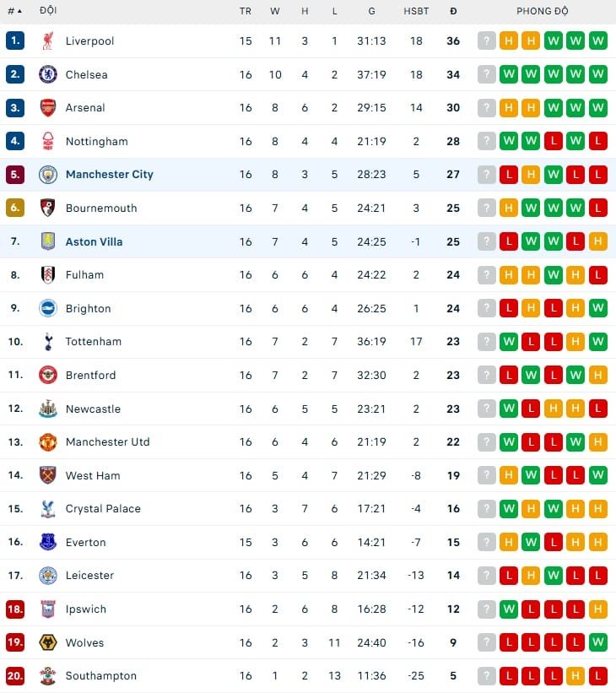Sort standings by the HSBT column header

(416, 11)
